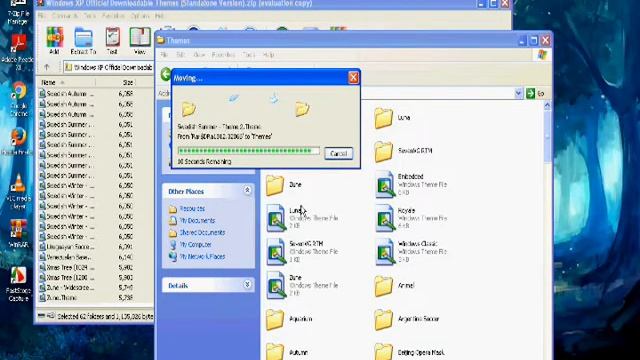Select the Animal folder
This screenshot has height=360, width=640.
(394, 286)
